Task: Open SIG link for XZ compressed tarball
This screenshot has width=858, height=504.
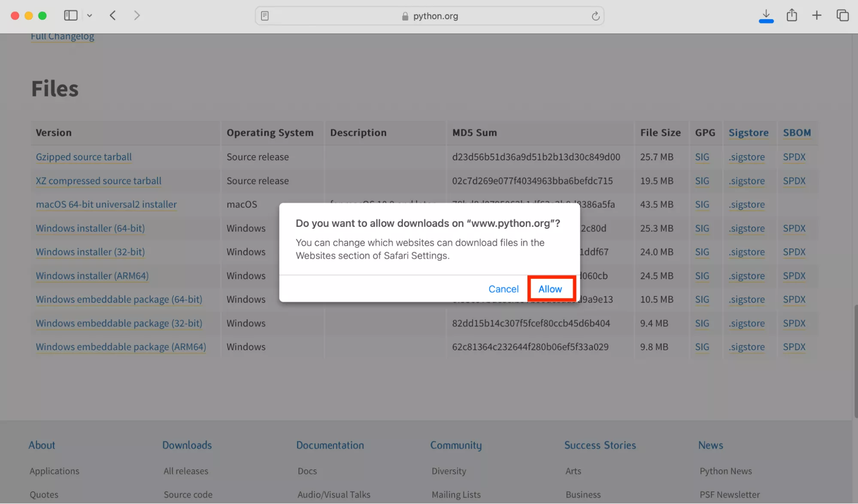Action: pos(702,181)
